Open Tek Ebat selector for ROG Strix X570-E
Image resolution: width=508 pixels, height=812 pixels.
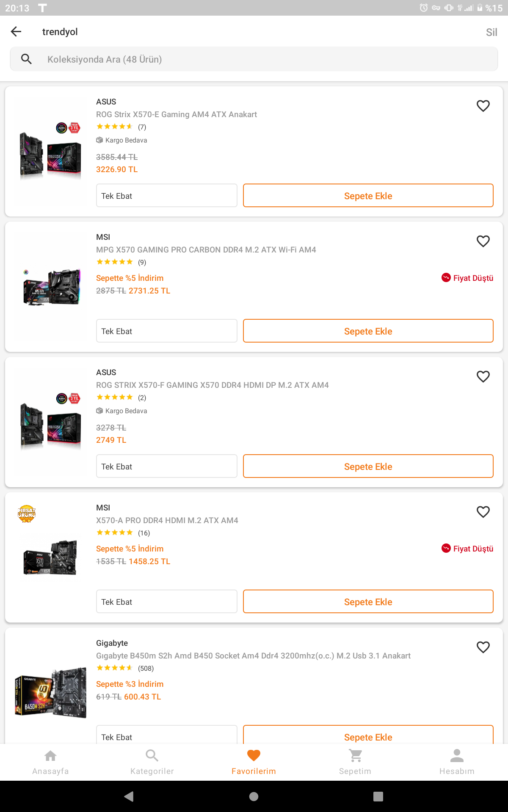pos(166,196)
